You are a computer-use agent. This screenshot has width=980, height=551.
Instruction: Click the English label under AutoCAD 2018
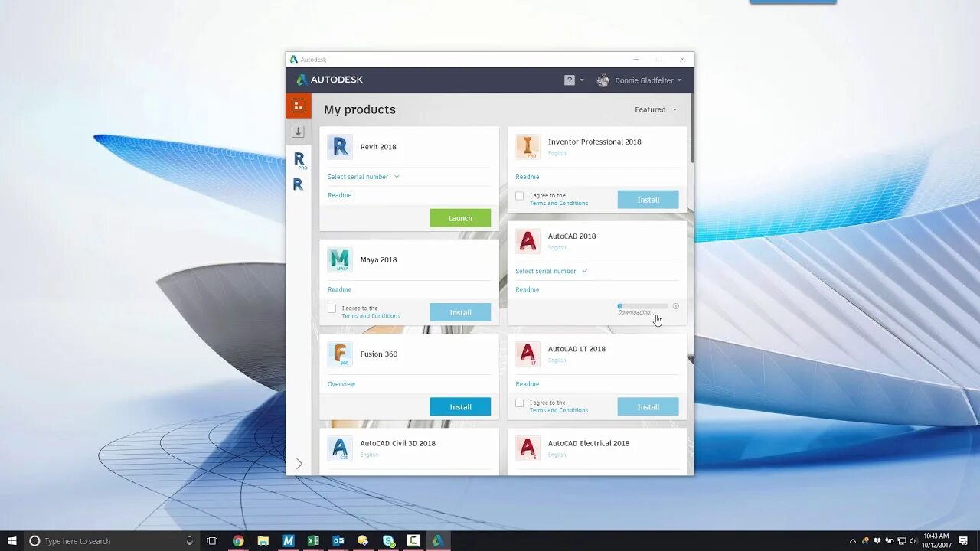[557, 248]
